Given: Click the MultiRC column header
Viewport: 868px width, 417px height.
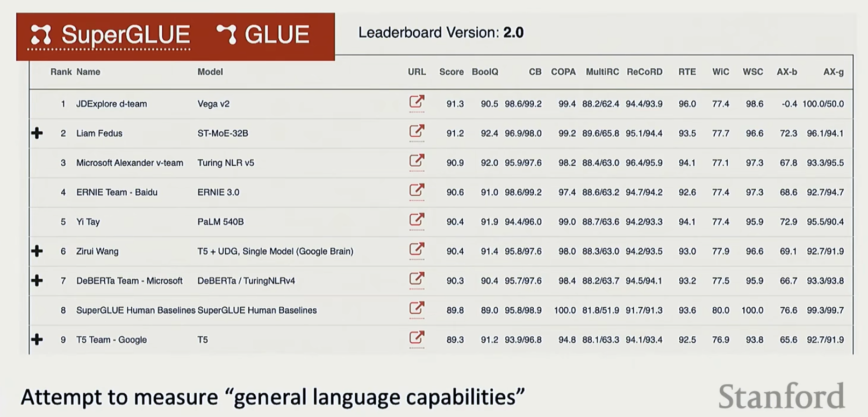Looking at the screenshot, I should pyautogui.click(x=602, y=72).
